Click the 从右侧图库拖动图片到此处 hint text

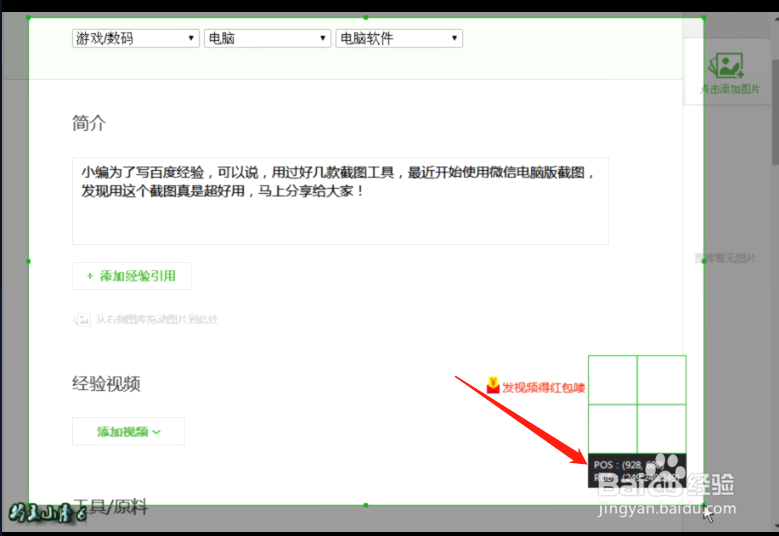(156, 319)
